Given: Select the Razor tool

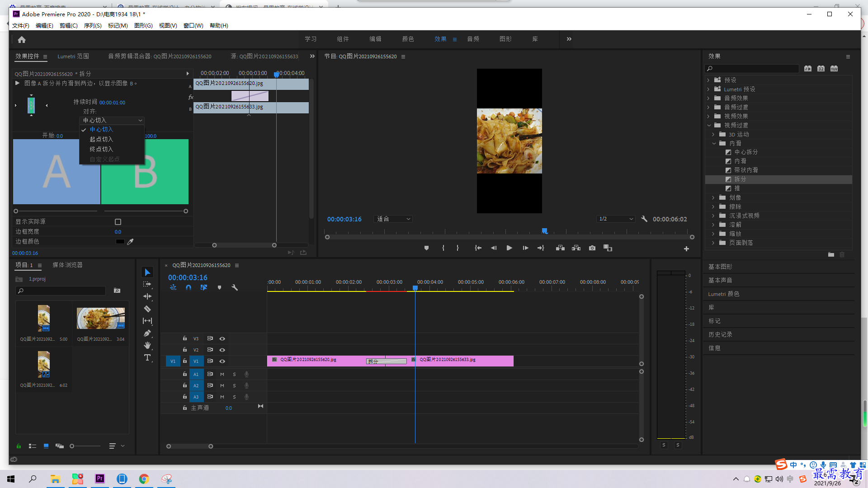Looking at the screenshot, I should pyautogui.click(x=147, y=309).
